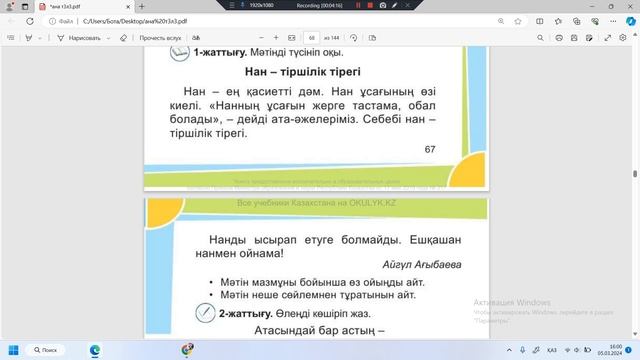The height and width of the screenshot is (360, 640).
Task: Close the ана PDF tab
Action: coord(128,7)
